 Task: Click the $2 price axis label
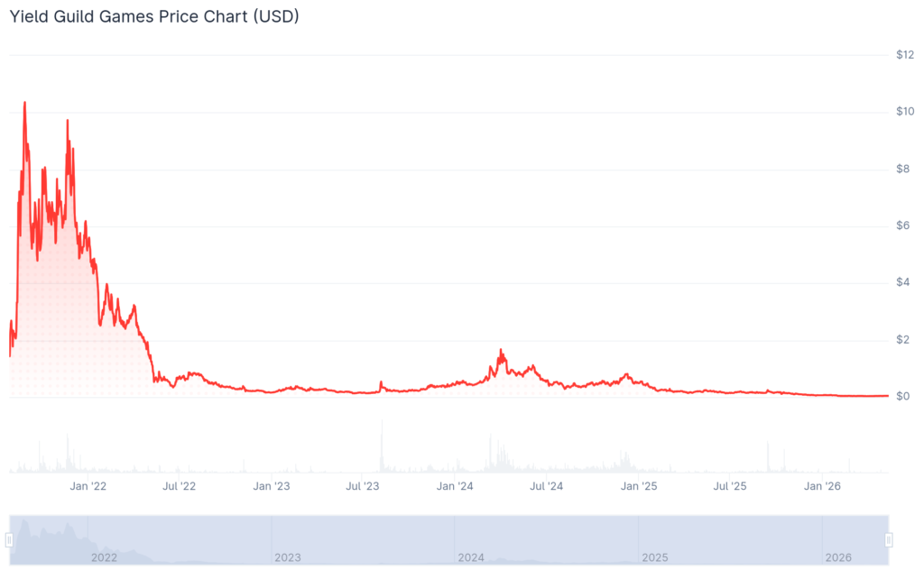pos(902,340)
